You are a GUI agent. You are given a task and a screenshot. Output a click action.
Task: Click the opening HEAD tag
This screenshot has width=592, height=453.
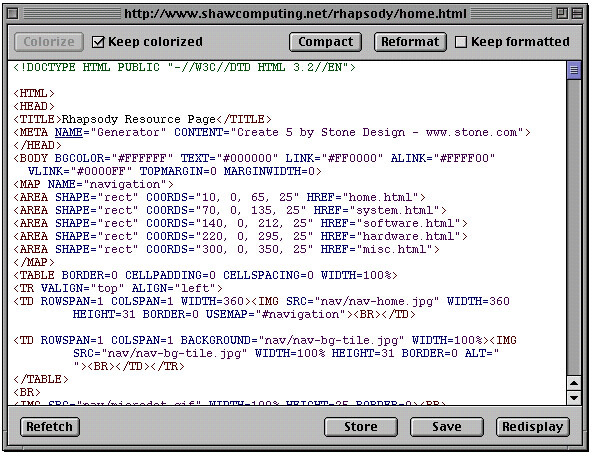tap(34, 106)
